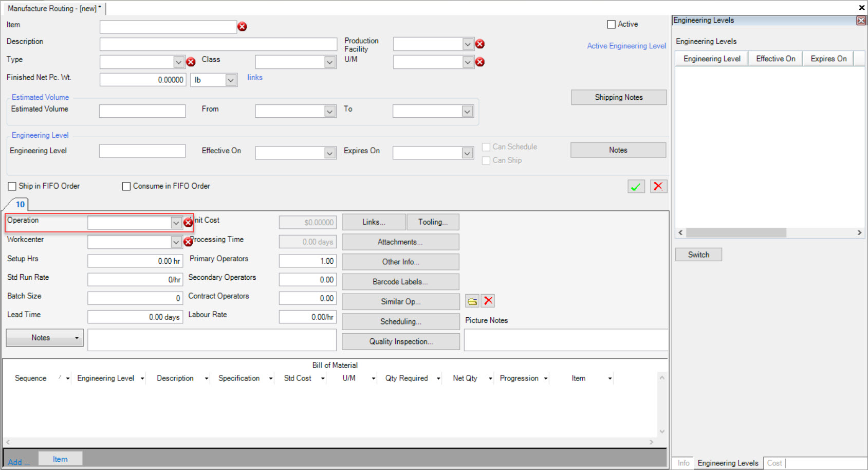Viewport: 868px width, 470px height.
Task: Open the Type dropdown
Action: pos(178,62)
